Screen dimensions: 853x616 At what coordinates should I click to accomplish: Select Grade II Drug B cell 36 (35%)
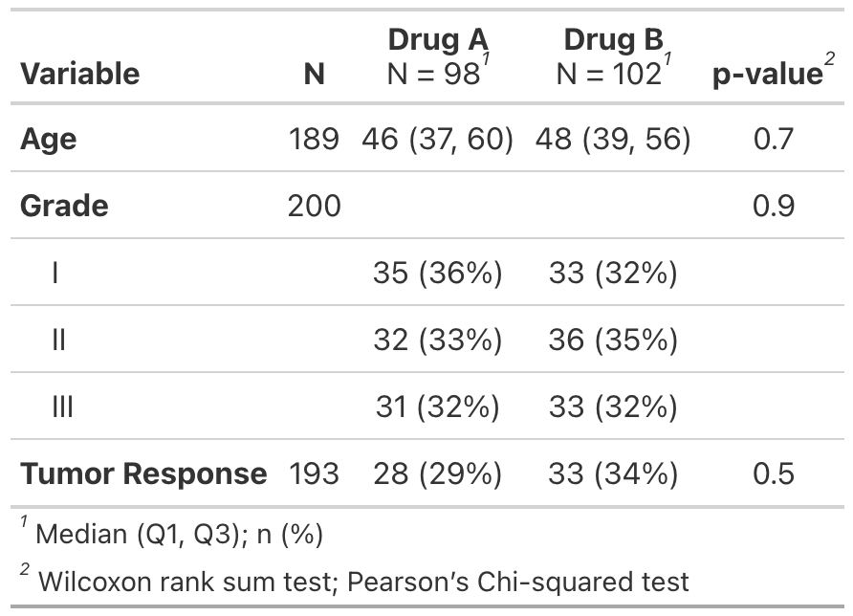pyautogui.click(x=613, y=340)
